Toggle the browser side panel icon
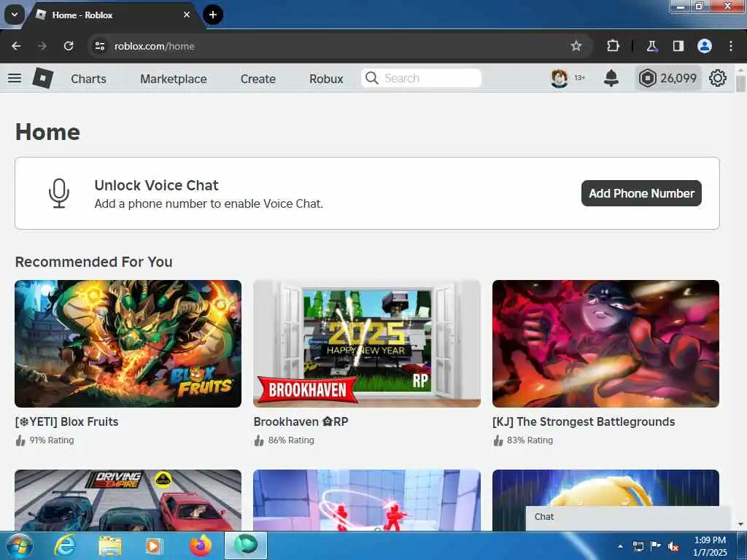 pos(678,46)
